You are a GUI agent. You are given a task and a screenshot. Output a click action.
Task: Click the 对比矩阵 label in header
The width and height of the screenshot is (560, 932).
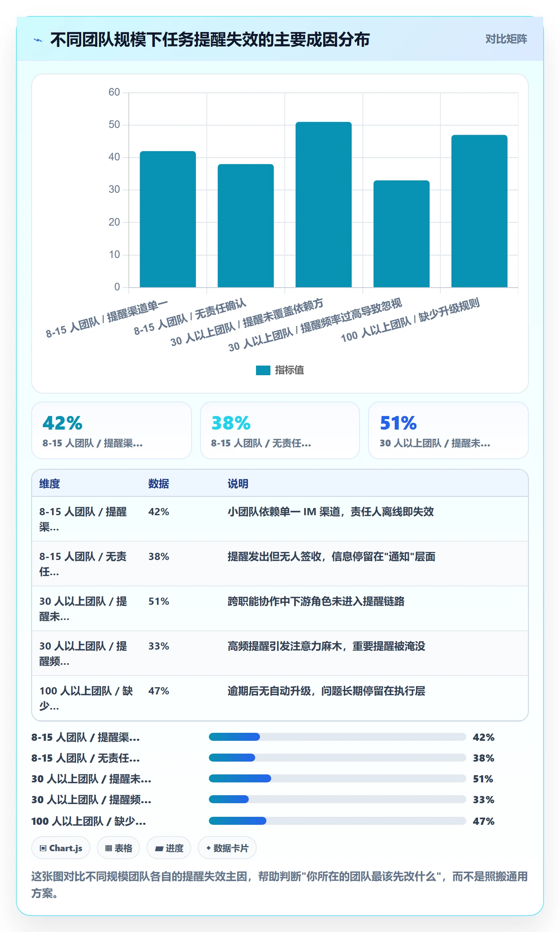pos(506,39)
